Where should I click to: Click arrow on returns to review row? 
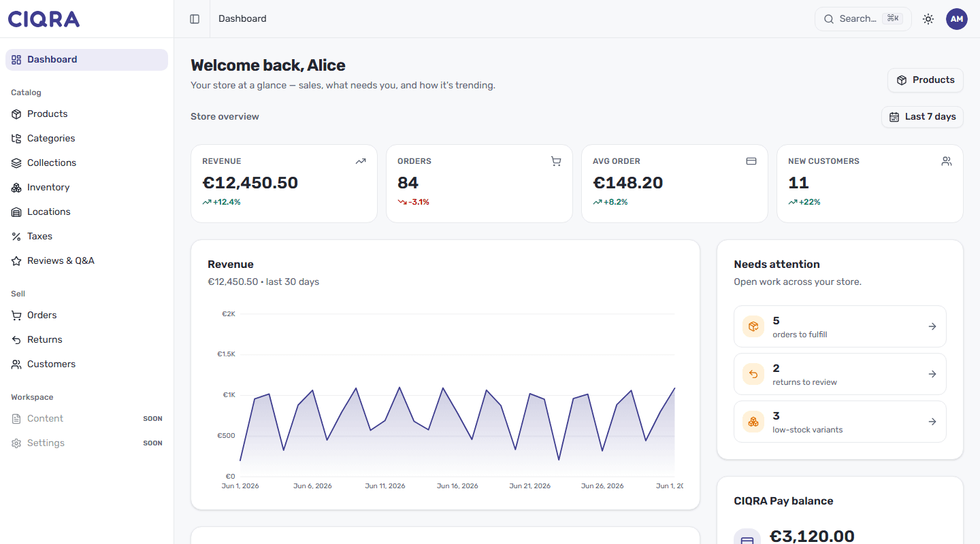point(932,374)
